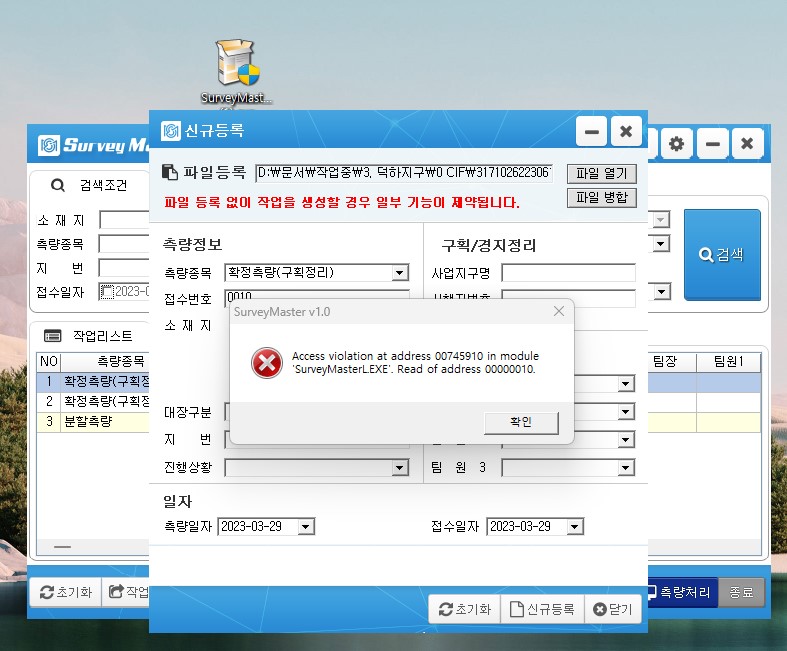Viewport: 787px width, 651px height.
Task: Minimize the 신규등록 dialog
Action: click(592, 132)
